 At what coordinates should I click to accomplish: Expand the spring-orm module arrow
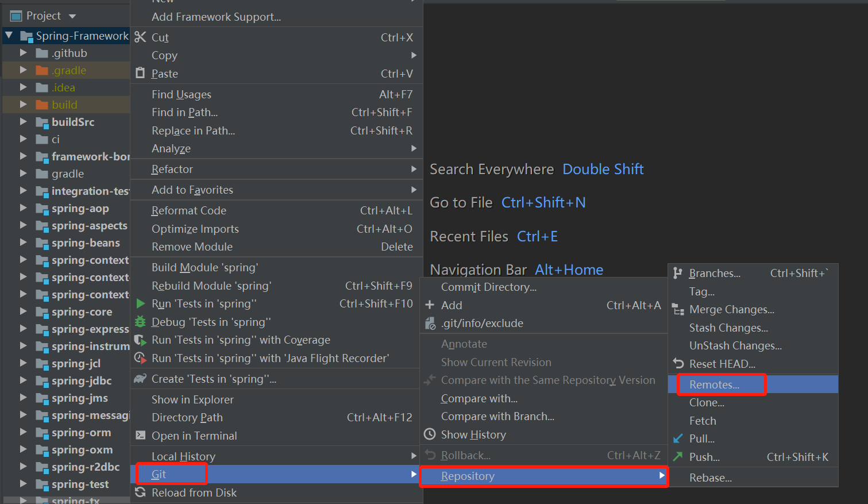[x=24, y=432]
